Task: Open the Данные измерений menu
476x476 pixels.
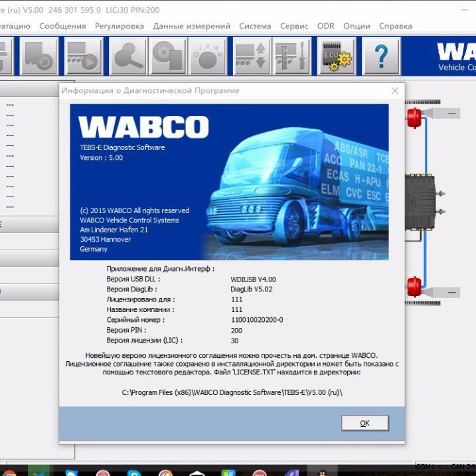Action: tap(192, 26)
